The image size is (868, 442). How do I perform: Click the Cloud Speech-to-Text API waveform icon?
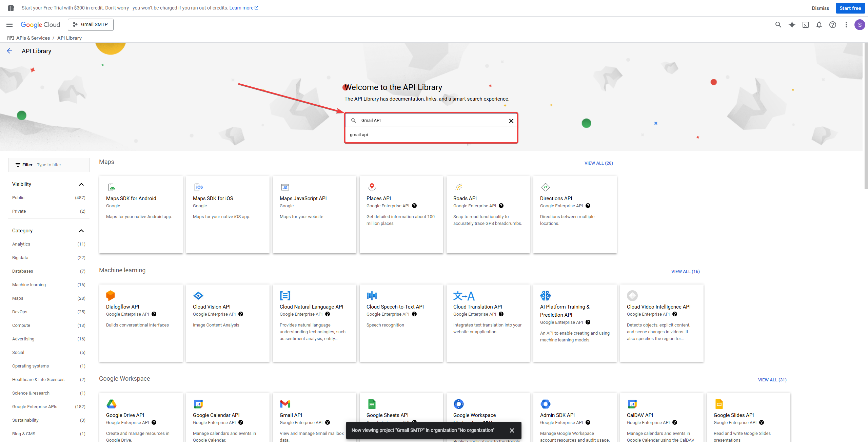pos(372,296)
